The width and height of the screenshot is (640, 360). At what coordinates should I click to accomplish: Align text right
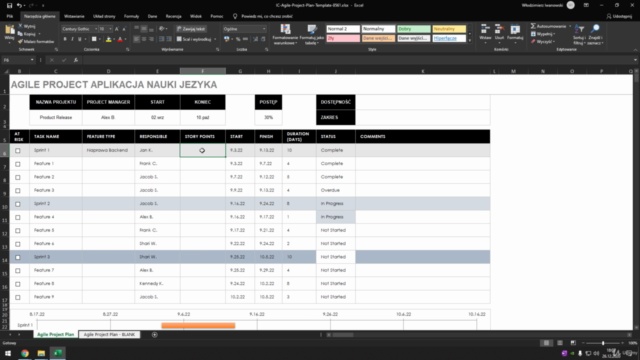[x=151, y=39]
